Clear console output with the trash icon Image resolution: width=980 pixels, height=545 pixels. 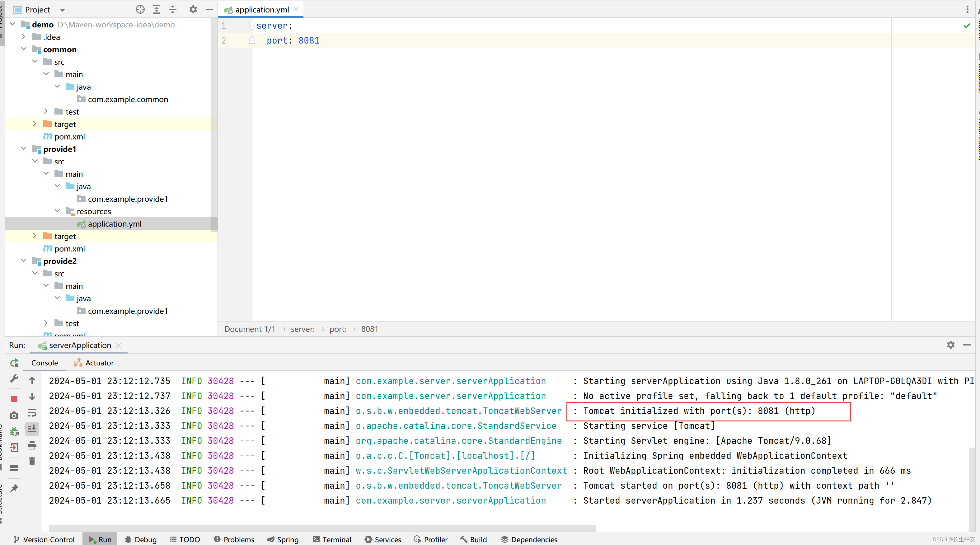coord(32,461)
